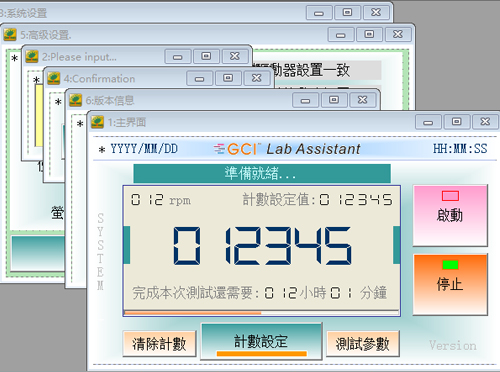
Task: Close the 系统设置 window
Action: point(376,12)
